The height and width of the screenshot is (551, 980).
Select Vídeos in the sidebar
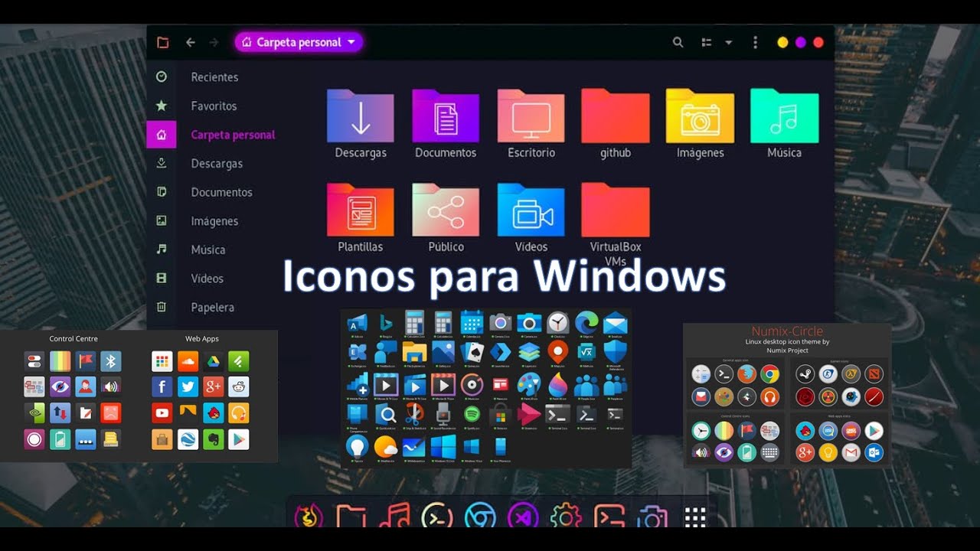coord(207,278)
